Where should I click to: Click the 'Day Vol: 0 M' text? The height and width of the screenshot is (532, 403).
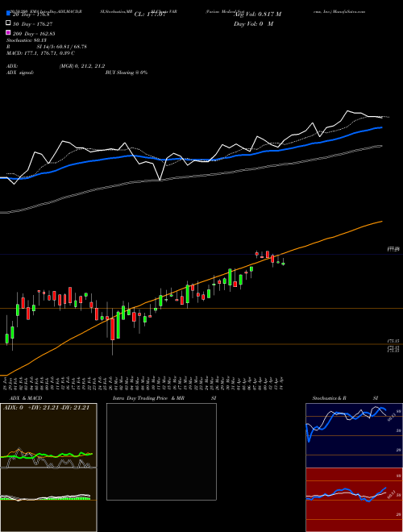pyautogui.click(x=253, y=24)
